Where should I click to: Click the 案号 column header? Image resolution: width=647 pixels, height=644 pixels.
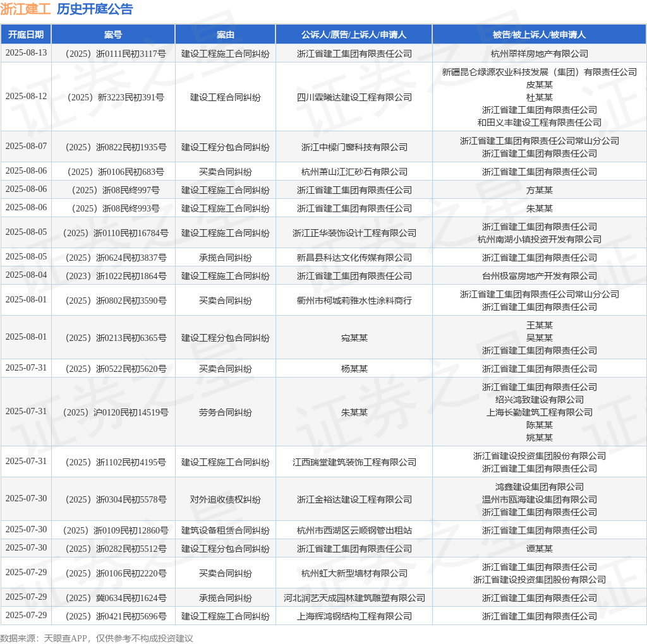pos(113,35)
